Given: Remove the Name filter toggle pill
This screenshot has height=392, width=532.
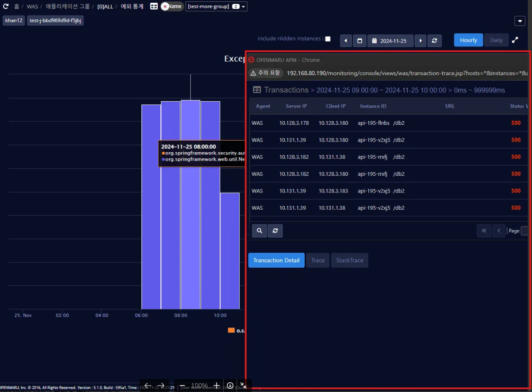Looking at the screenshot, I should pyautogui.click(x=165, y=6).
